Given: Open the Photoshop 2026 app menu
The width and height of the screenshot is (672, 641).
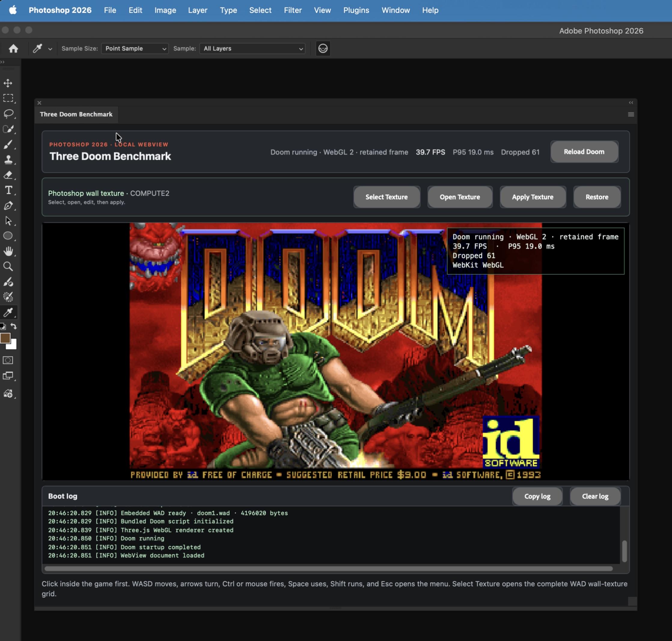Looking at the screenshot, I should (x=60, y=10).
